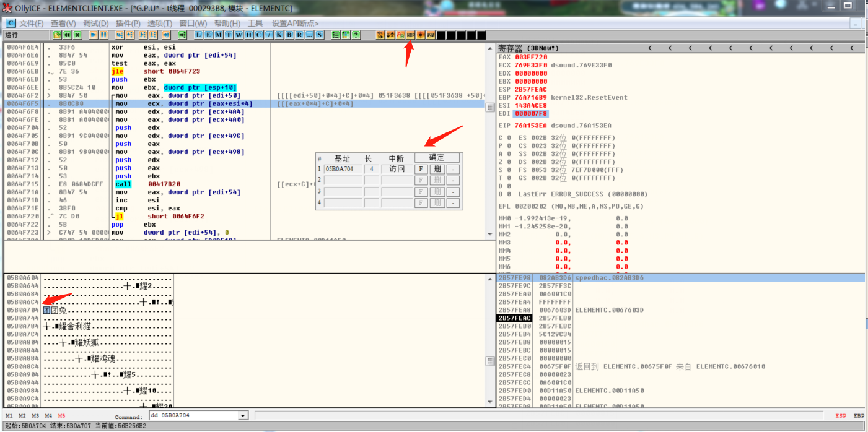Click the Pause toolbar icon

coord(103,35)
